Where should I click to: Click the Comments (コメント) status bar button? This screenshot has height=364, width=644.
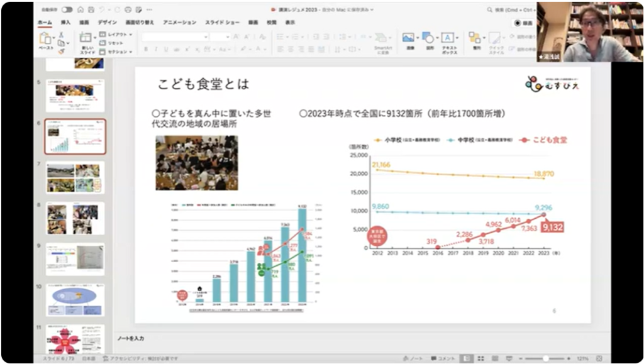[x=443, y=359]
